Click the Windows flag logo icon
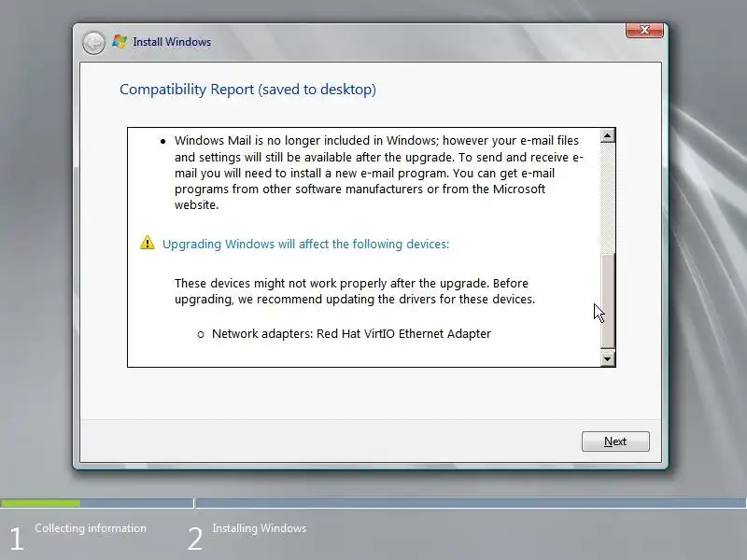Viewport: 747px width, 560px height. point(120,42)
